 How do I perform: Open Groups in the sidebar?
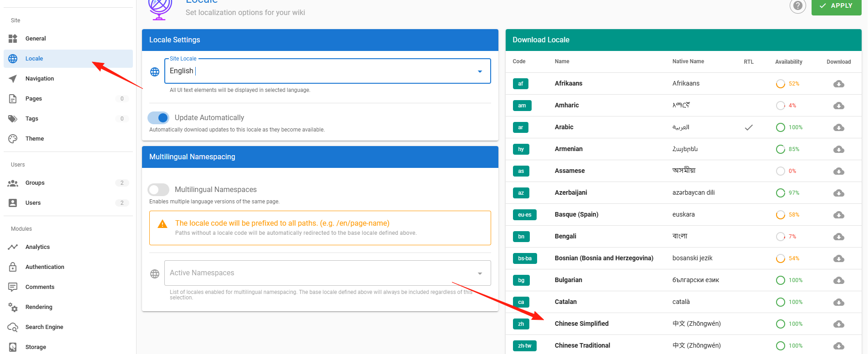pyautogui.click(x=68, y=183)
